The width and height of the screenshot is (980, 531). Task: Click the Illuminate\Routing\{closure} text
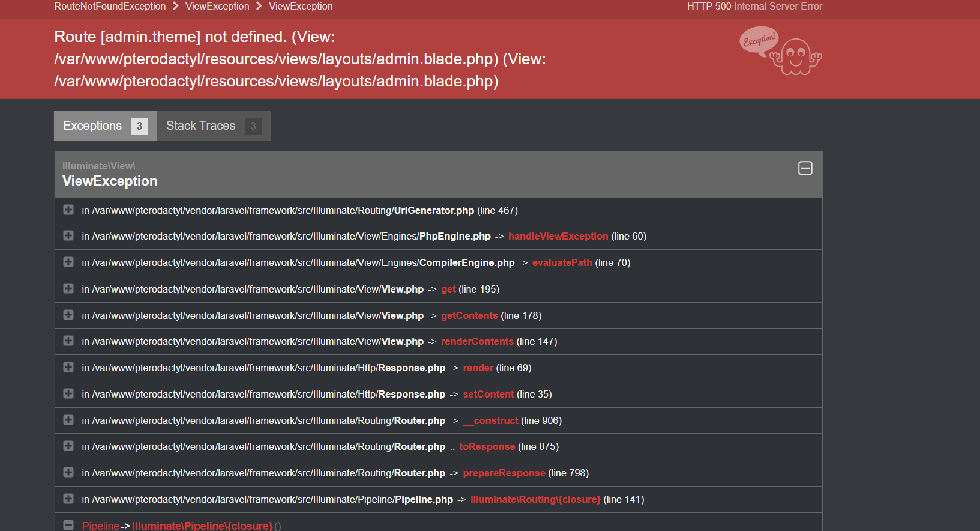(535, 499)
